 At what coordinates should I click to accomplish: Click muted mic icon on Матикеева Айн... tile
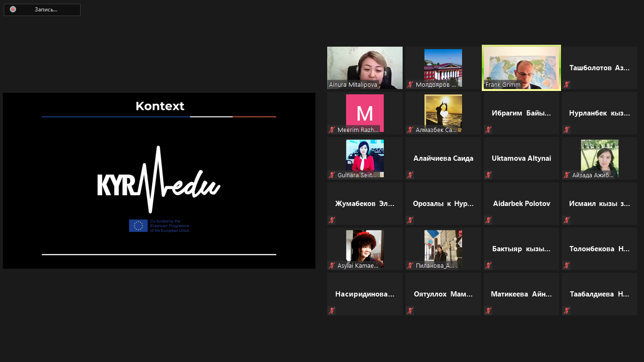click(x=488, y=311)
